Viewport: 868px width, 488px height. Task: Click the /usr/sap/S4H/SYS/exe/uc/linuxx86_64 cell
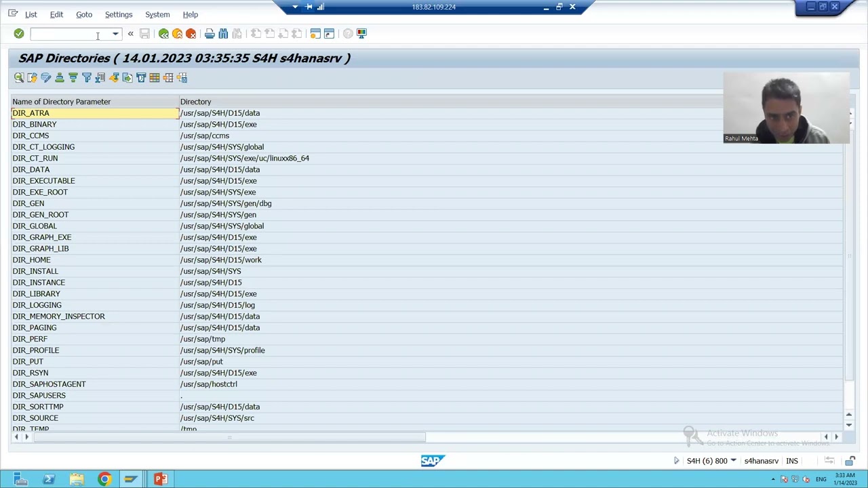click(x=244, y=159)
